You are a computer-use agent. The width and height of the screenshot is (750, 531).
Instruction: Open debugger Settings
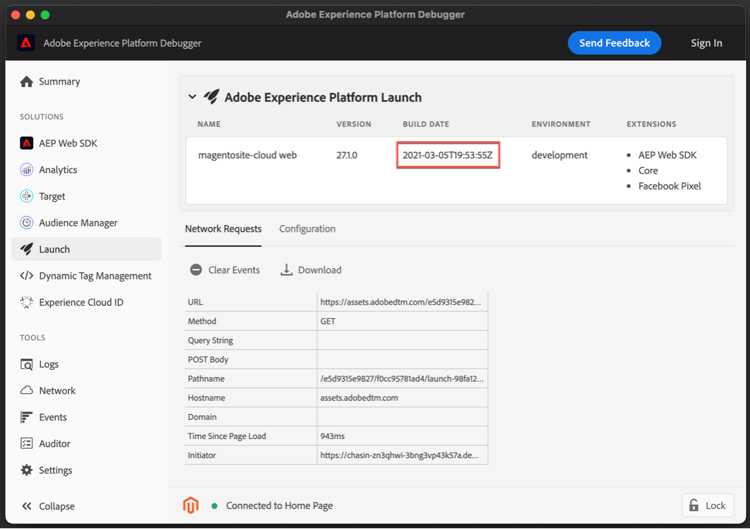point(55,470)
